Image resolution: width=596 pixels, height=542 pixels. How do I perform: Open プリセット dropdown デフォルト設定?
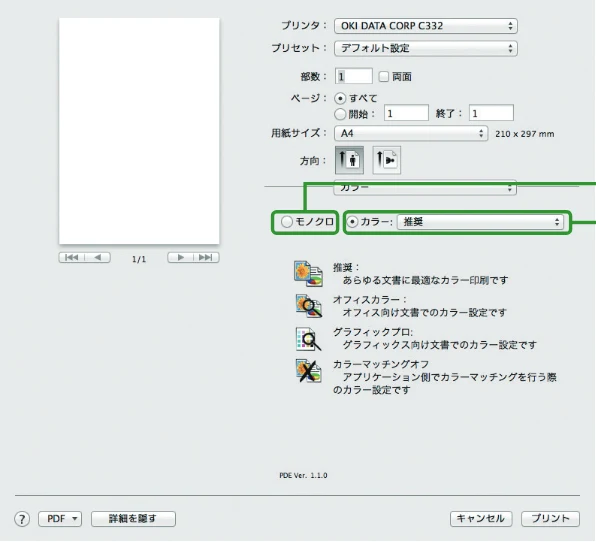click(426, 48)
